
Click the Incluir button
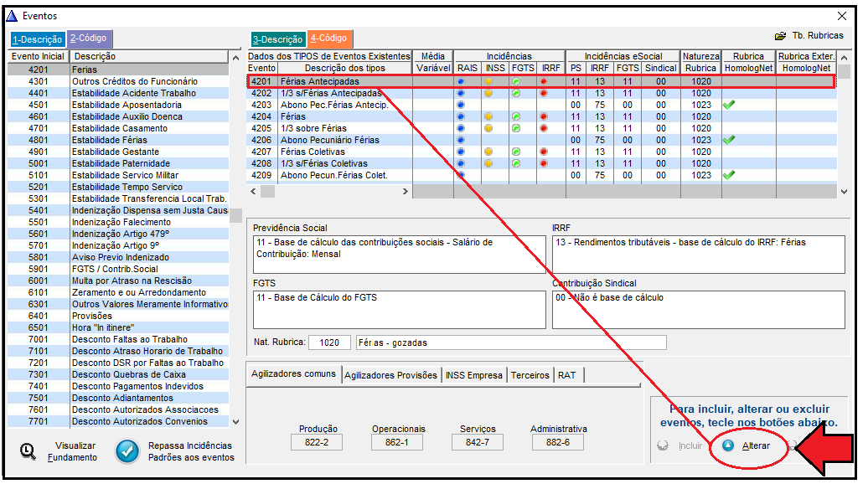coord(679,445)
